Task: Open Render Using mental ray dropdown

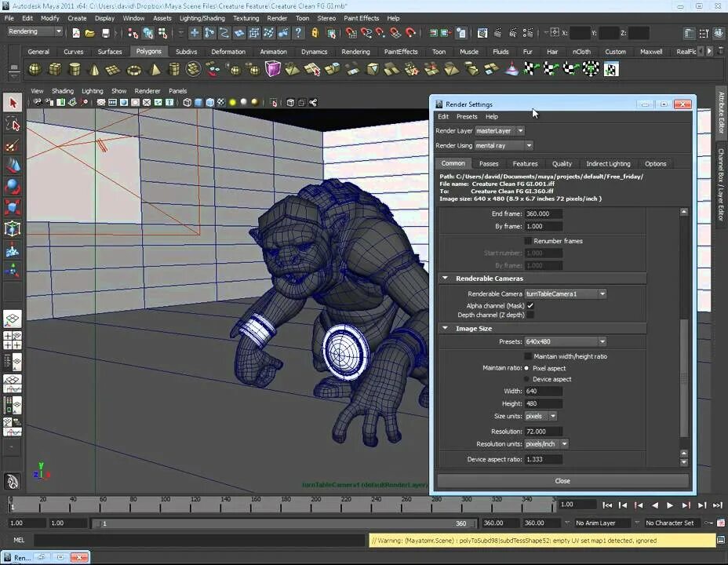Action: tap(504, 145)
